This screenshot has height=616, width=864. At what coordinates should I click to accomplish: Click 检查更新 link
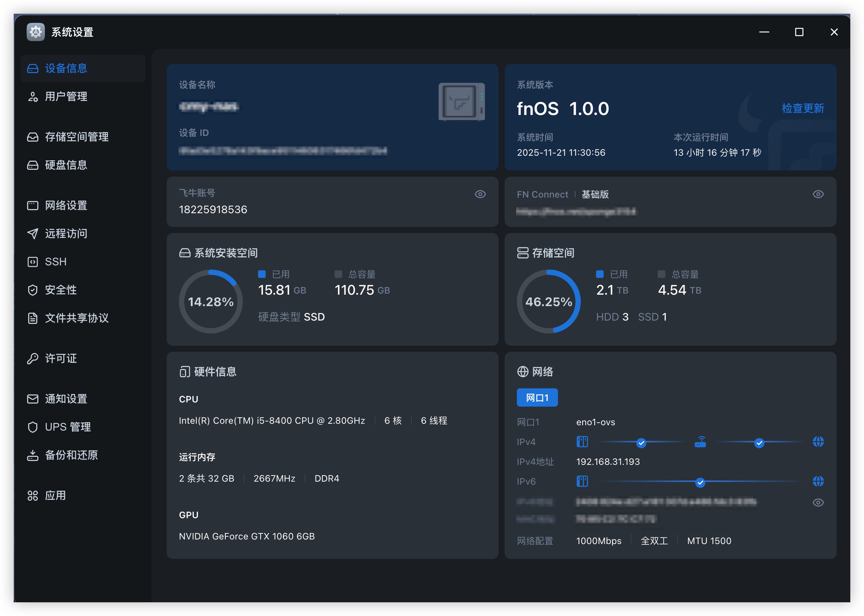point(802,109)
